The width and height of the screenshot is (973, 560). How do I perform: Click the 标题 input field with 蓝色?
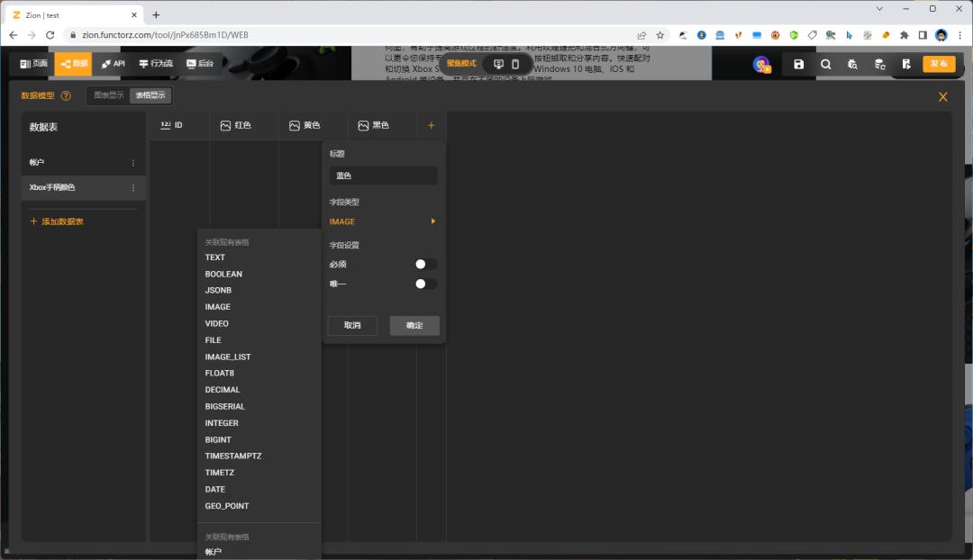point(383,176)
